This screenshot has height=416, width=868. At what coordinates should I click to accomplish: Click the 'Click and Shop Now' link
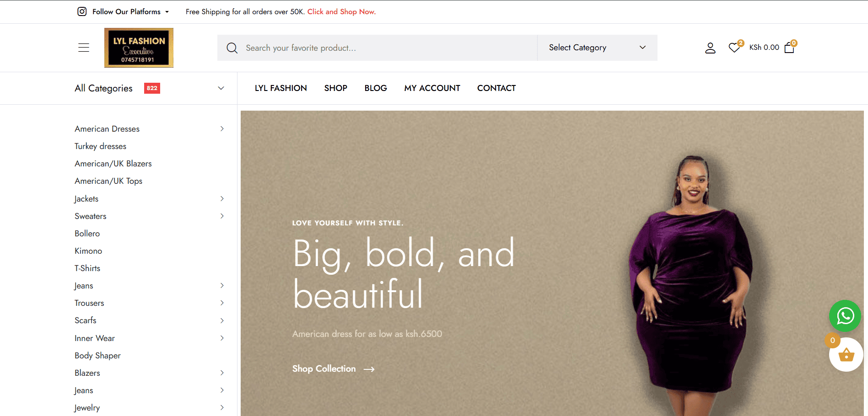coord(341,12)
